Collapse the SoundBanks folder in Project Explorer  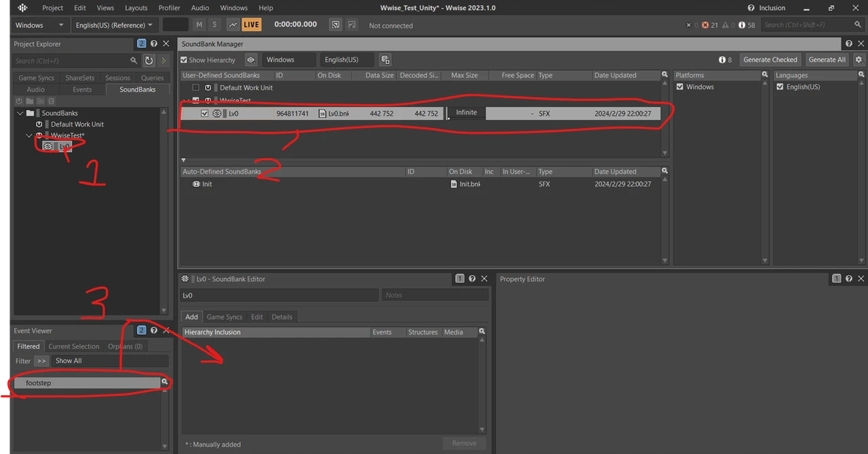tap(20, 113)
